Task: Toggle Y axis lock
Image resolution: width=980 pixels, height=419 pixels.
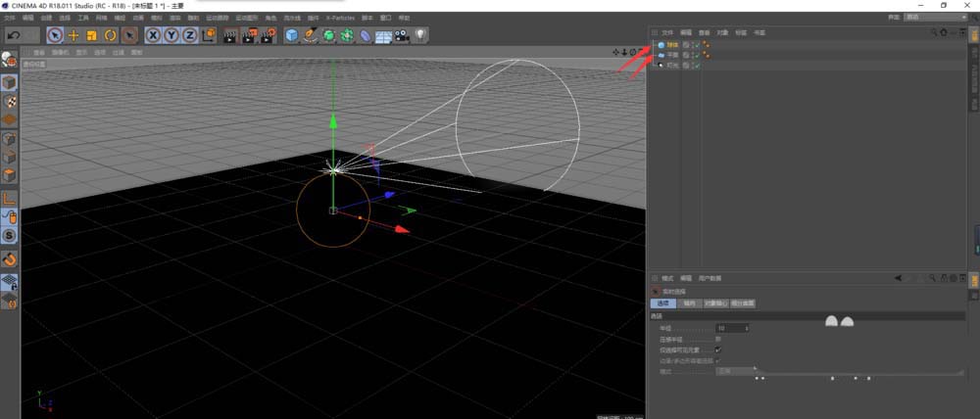Action: pyautogui.click(x=171, y=35)
